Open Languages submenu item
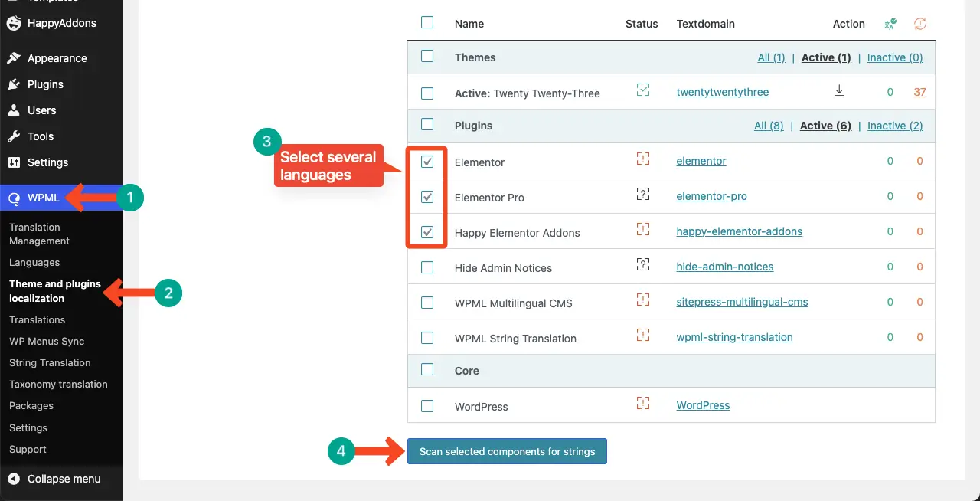This screenshot has width=980, height=501. (34, 262)
